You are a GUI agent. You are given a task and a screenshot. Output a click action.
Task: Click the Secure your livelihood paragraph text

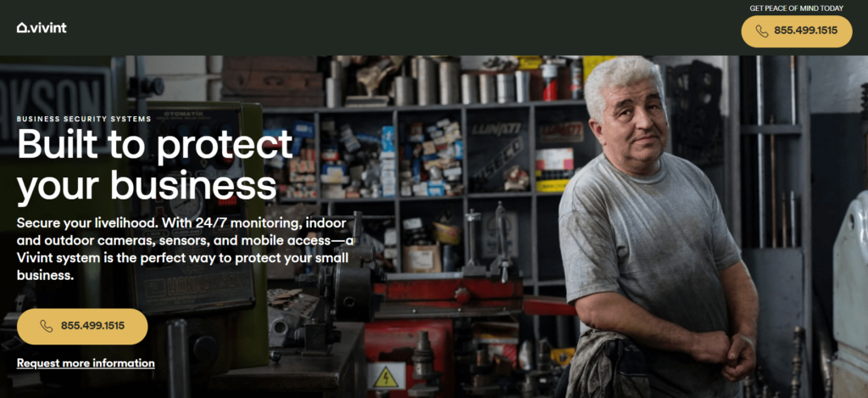[x=183, y=249]
